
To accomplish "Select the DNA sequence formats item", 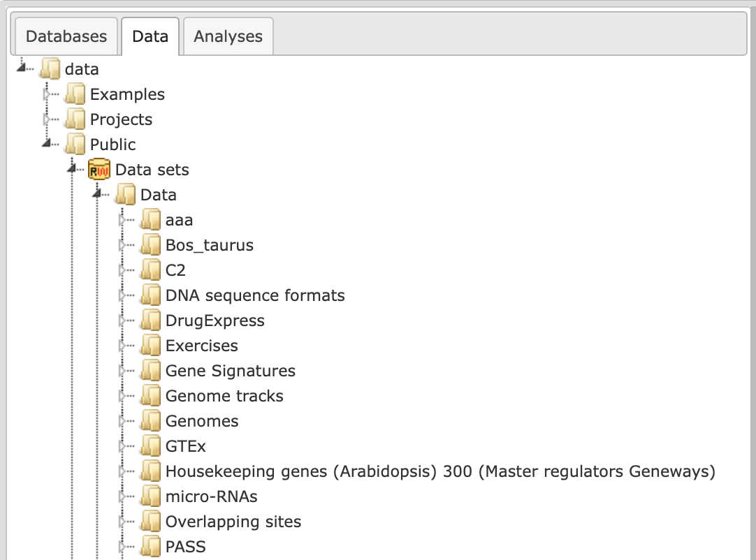I will [255, 295].
